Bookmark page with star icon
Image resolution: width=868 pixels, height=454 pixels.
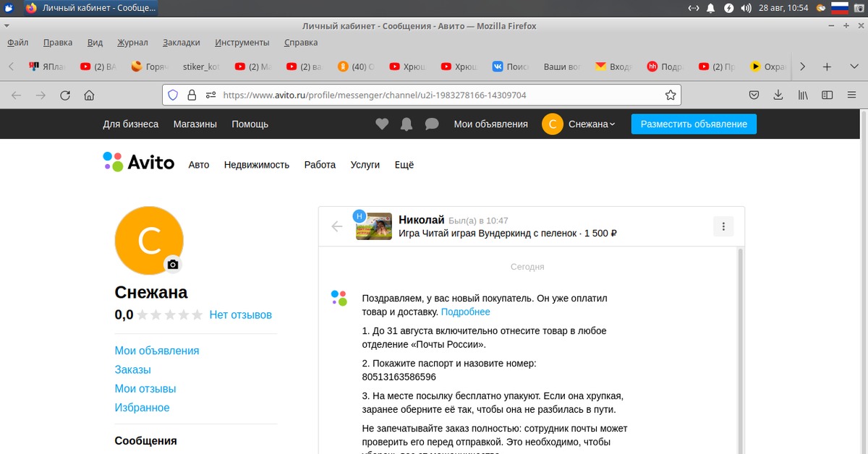(671, 95)
